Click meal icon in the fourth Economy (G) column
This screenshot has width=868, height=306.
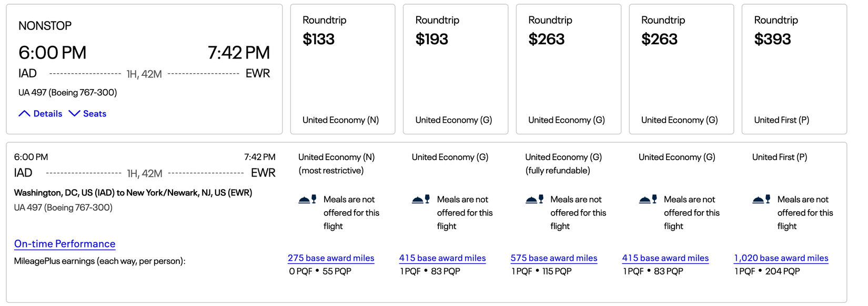[x=648, y=200]
